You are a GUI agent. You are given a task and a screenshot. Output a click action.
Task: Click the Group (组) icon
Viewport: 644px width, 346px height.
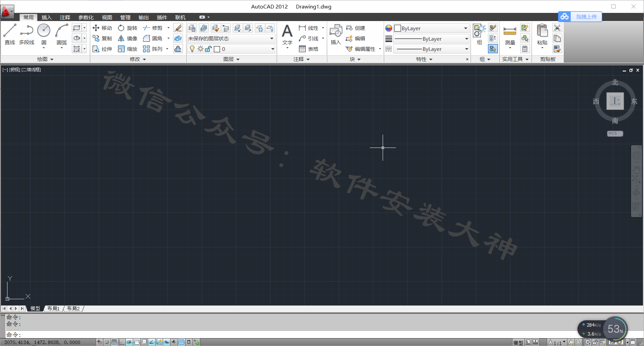(x=479, y=34)
